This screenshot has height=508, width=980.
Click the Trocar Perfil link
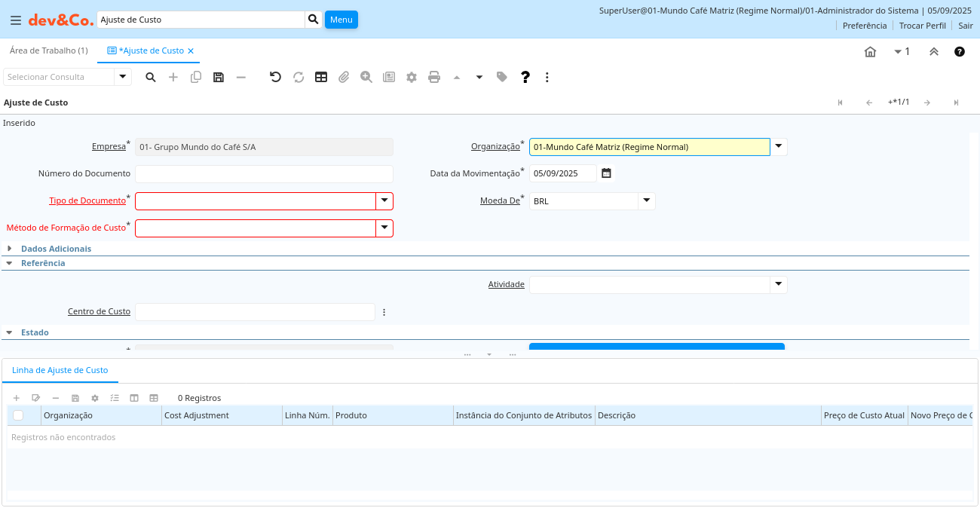click(922, 26)
